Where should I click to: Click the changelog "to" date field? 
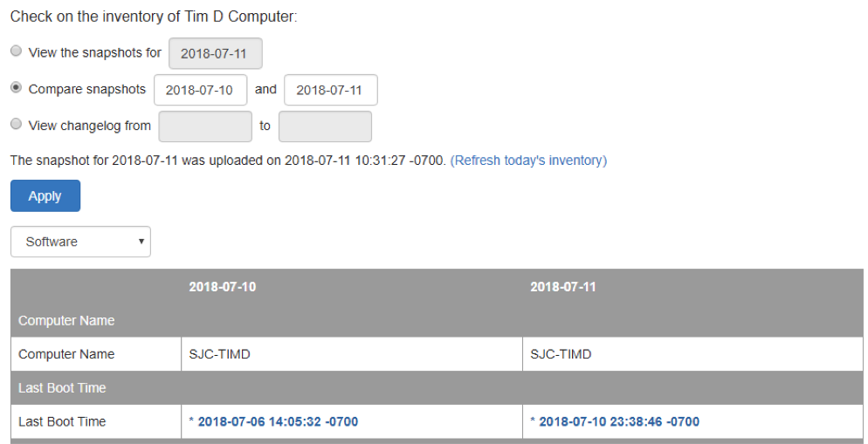[x=325, y=126]
